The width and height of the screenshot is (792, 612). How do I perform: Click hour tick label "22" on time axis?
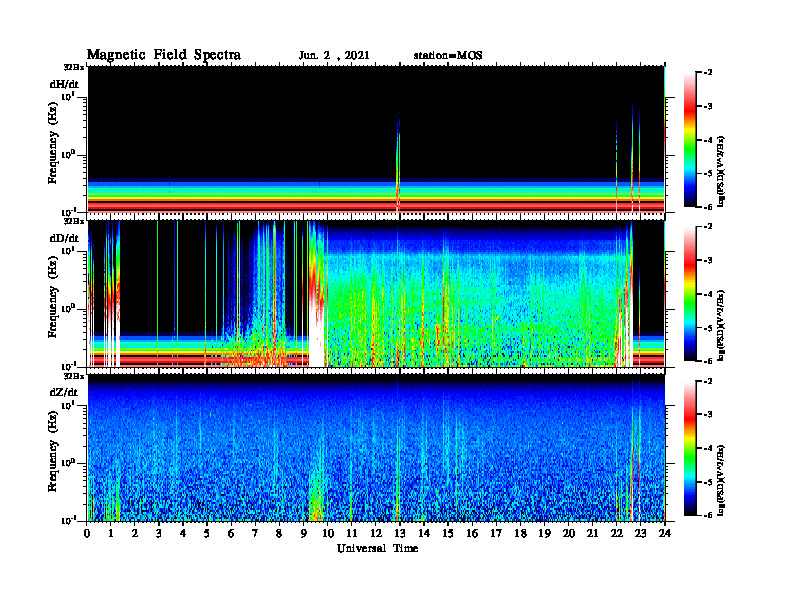[617, 533]
